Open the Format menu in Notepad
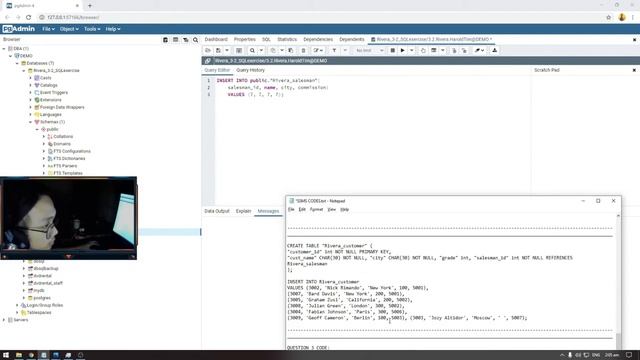Screen dimensions: 640x360 pos(316,209)
